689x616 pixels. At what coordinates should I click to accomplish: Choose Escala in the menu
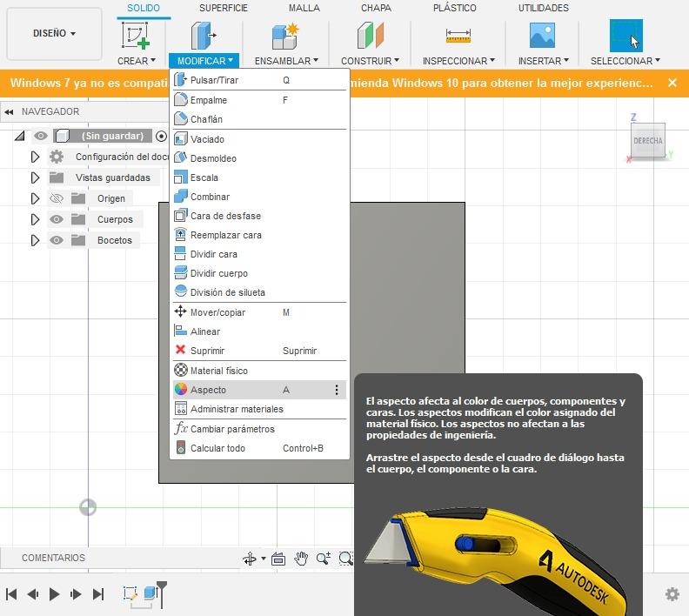point(259,177)
